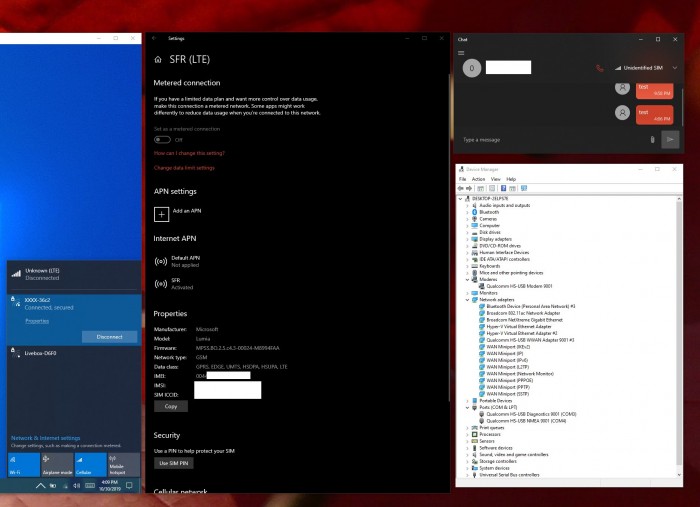The height and width of the screenshot is (507, 700).
Task: Click the back arrow in Device Manager toolbar
Action: click(x=462, y=188)
